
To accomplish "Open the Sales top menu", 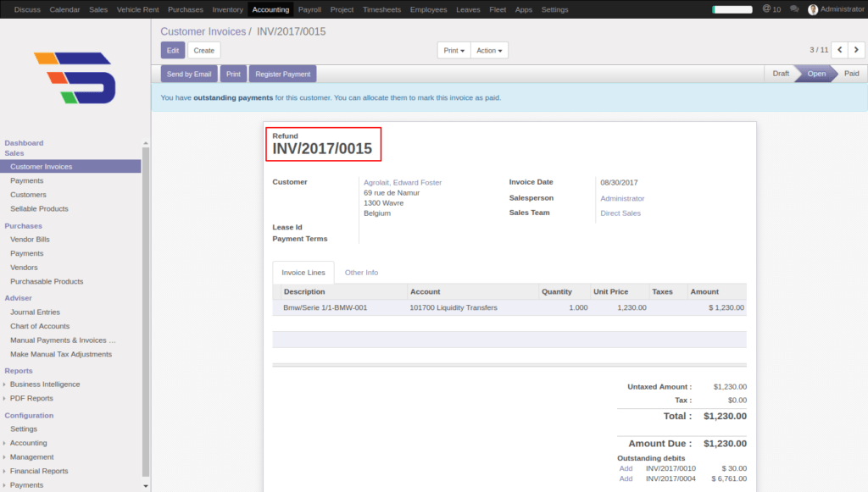I will point(98,9).
